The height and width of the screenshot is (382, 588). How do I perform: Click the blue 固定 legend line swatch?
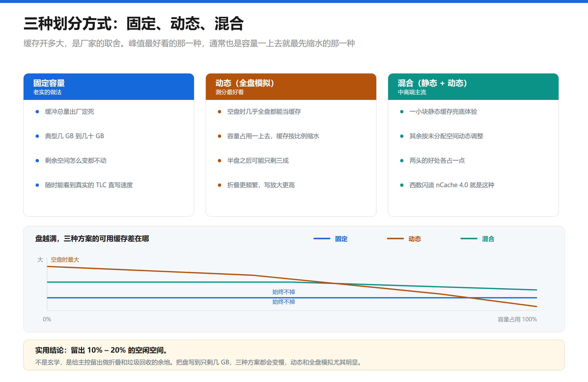pyautogui.click(x=322, y=239)
